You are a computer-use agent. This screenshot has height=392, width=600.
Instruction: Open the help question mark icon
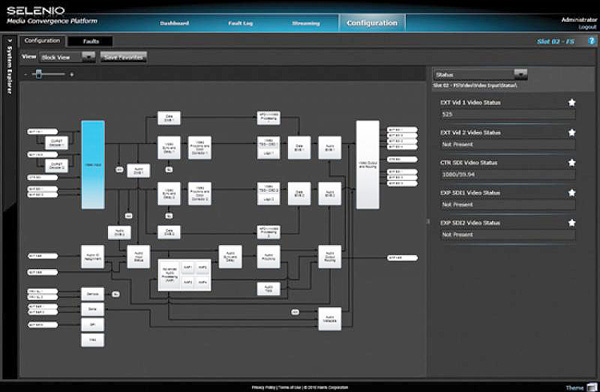[x=592, y=41]
